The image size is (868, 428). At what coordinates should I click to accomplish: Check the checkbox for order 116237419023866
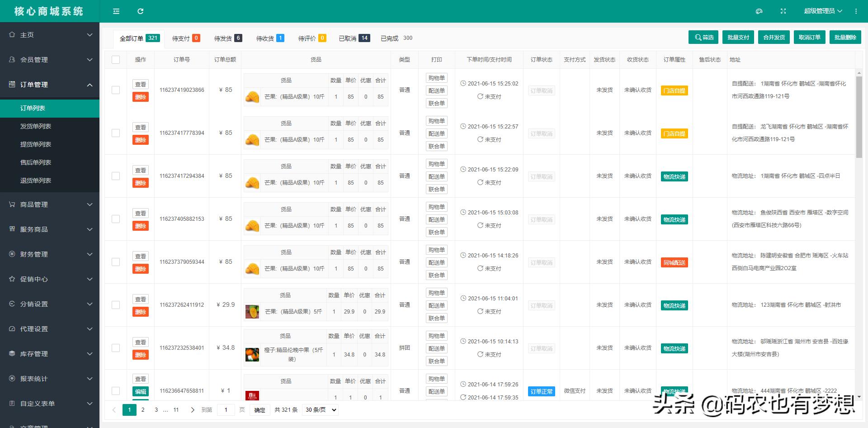click(x=116, y=90)
